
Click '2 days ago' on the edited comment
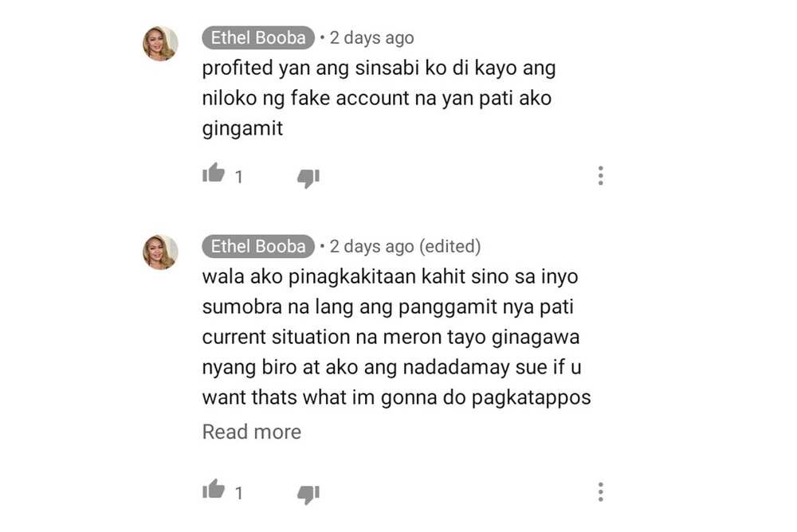coord(371,247)
